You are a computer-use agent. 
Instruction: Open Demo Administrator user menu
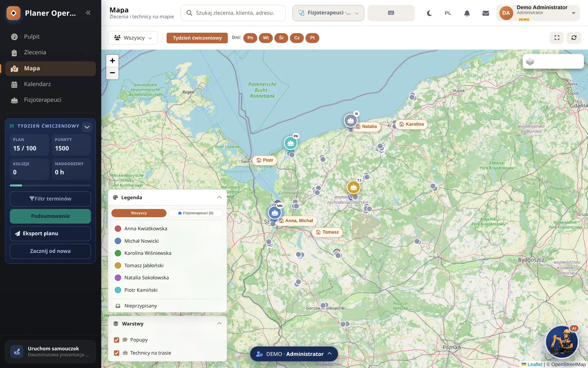(x=538, y=13)
